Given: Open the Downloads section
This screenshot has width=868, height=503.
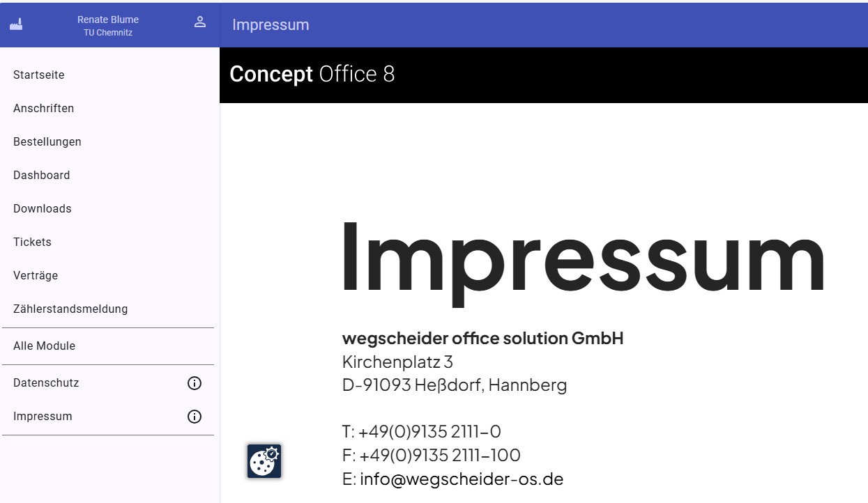Looking at the screenshot, I should [108, 209].
